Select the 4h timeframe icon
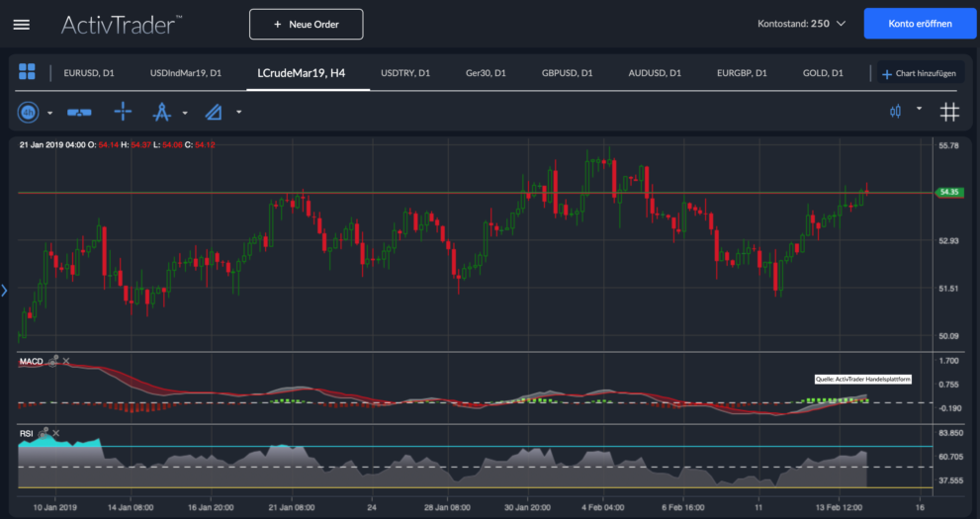The height and width of the screenshot is (519, 980). click(28, 113)
